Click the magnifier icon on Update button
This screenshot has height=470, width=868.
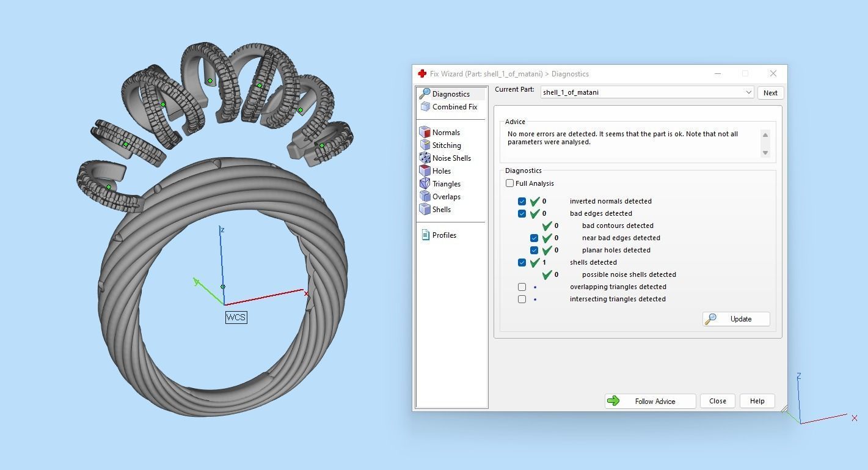(x=710, y=318)
